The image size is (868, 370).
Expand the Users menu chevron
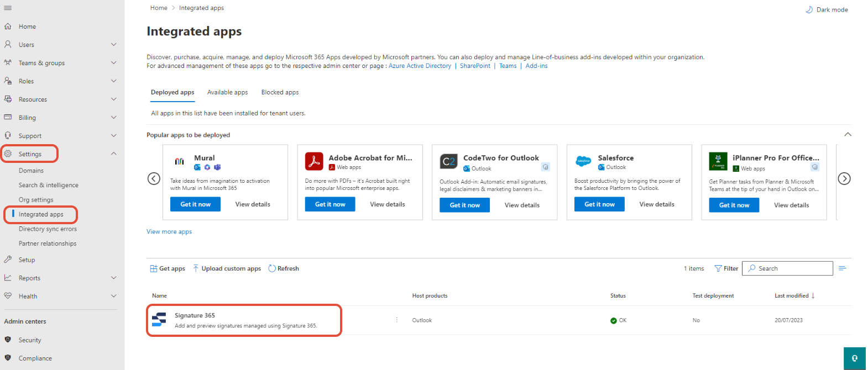click(113, 44)
